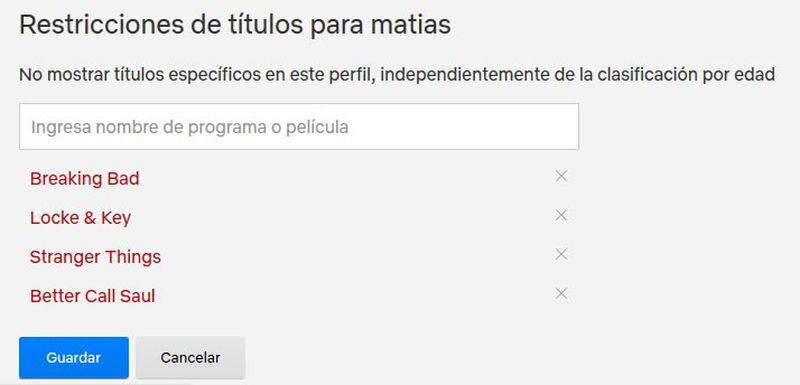Save title restrictions with the blue button
Screen dimensions: 800x385
pos(74,357)
